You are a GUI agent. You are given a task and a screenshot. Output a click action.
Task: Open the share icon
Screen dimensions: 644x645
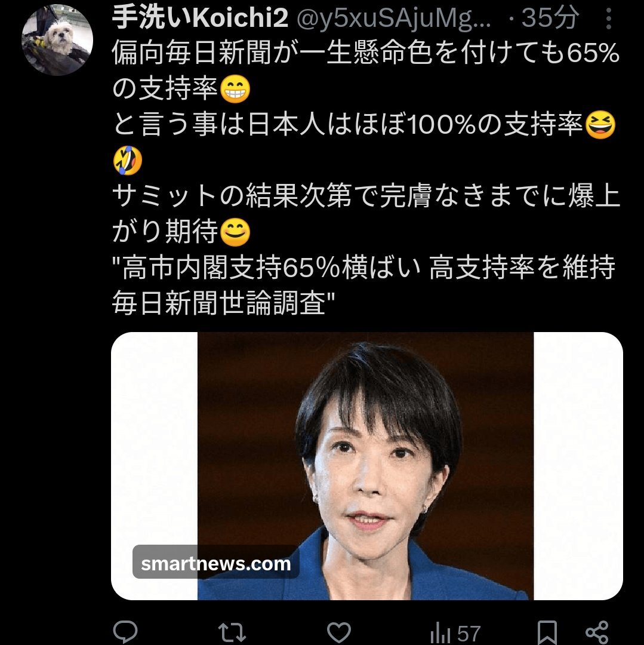pos(597,632)
